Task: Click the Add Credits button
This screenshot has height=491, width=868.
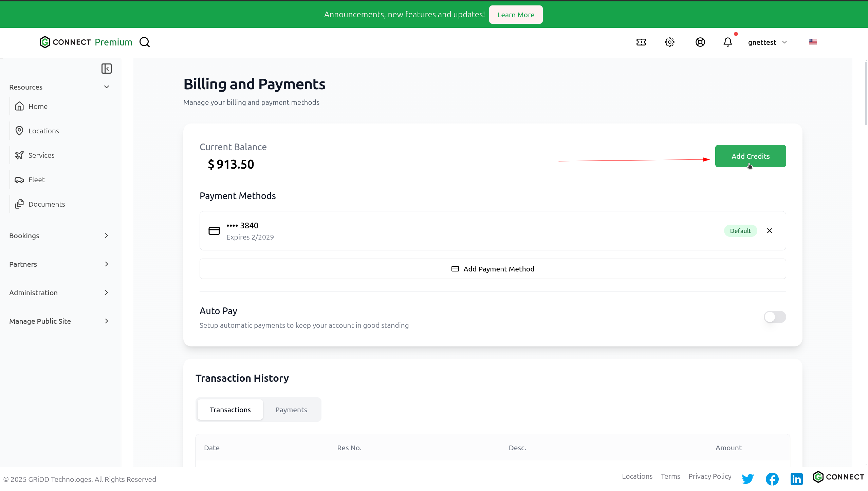Action: [750, 156]
